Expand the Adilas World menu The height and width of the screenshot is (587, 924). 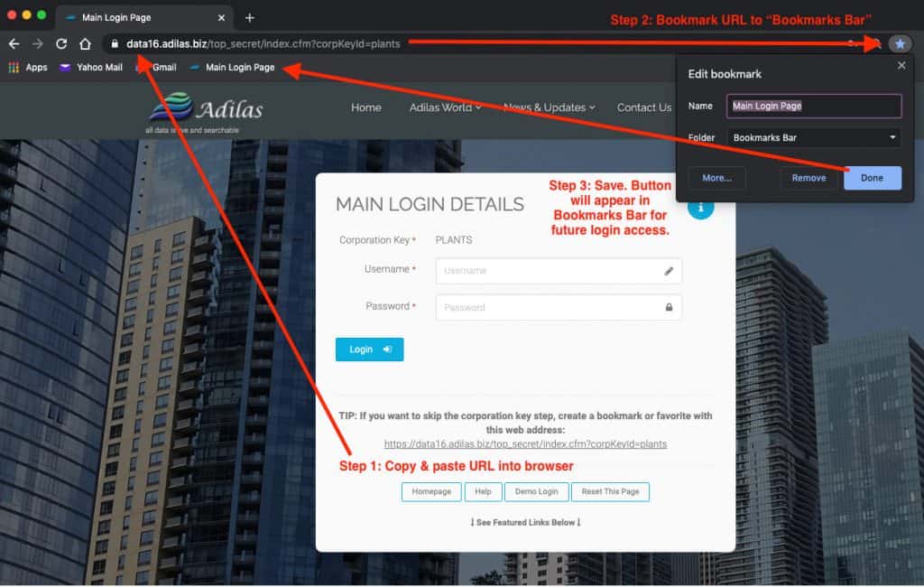coord(446,107)
